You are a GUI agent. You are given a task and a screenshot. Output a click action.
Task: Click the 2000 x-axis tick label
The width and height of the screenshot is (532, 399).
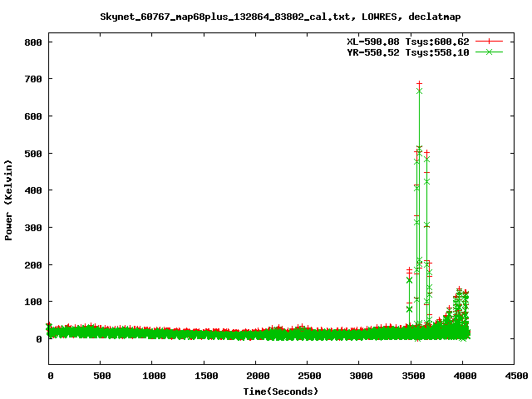point(257,376)
